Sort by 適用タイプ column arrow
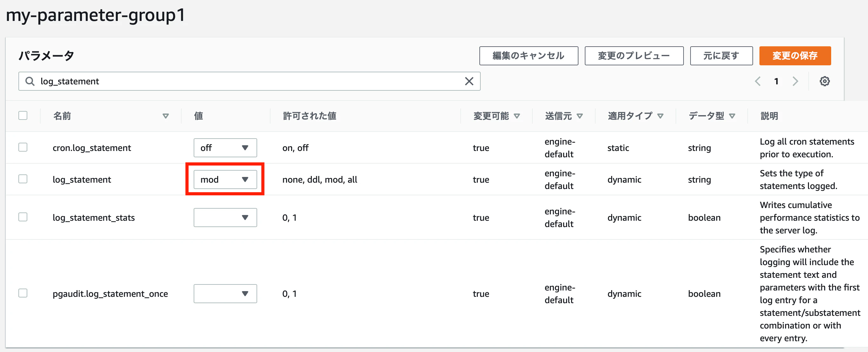Viewport: 868px width, 352px height. (660, 116)
